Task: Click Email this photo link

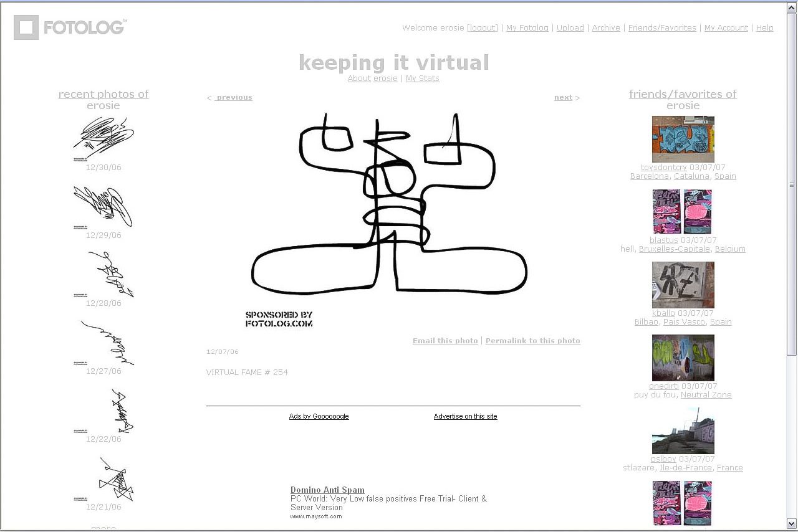Action: (445, 341)
